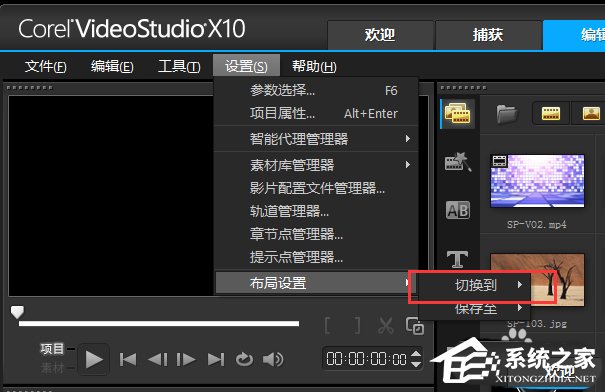Toggle repeat playback

tap(244, 360)
